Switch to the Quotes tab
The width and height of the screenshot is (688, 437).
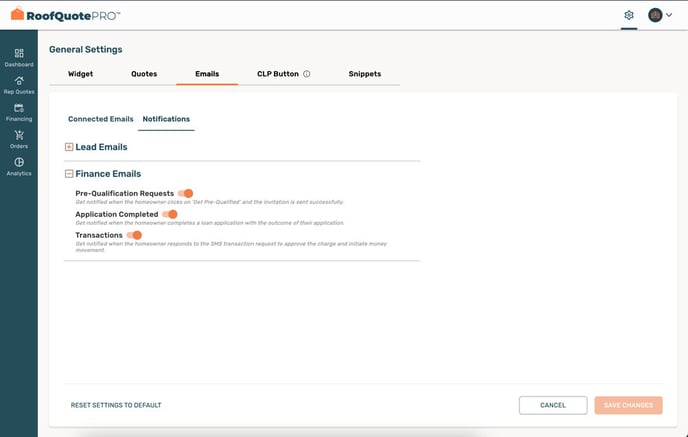[x=144, y=74]
